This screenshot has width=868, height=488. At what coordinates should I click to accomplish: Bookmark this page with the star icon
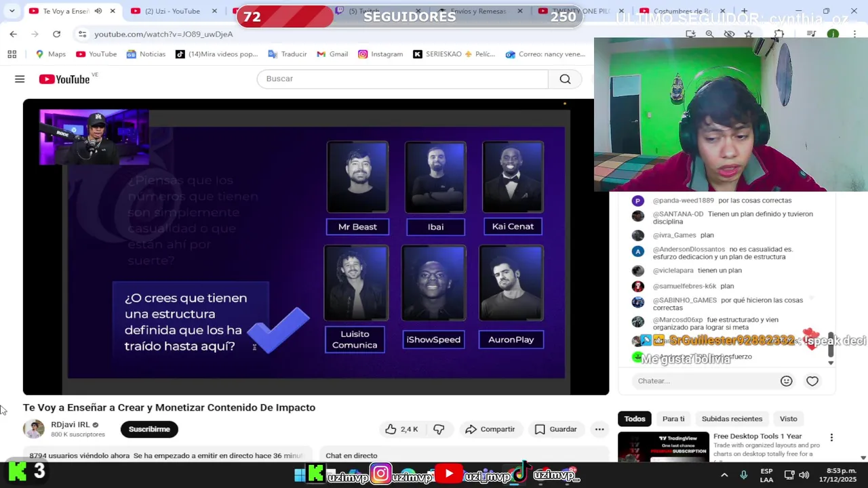749,34
